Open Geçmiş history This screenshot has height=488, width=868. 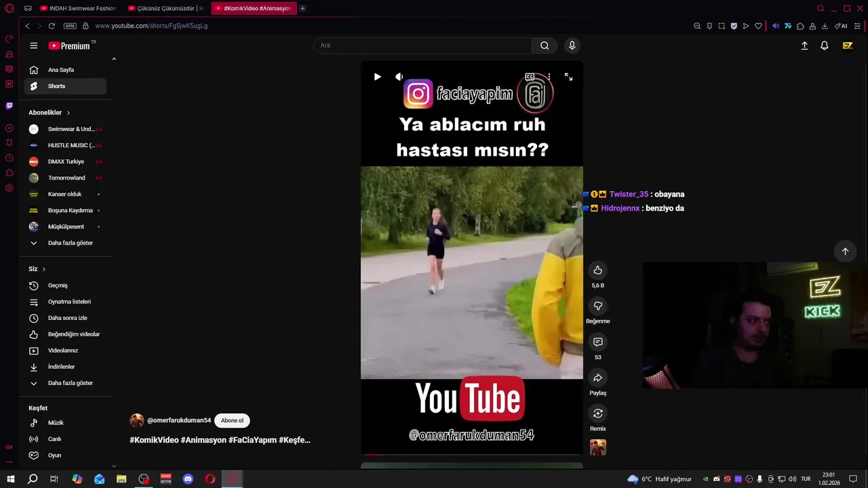tap(65, 285)
